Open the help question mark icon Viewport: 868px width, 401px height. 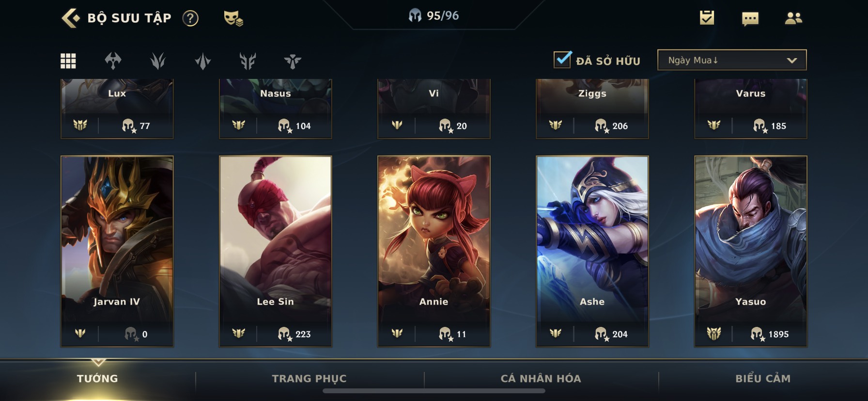tap(190, 18)
